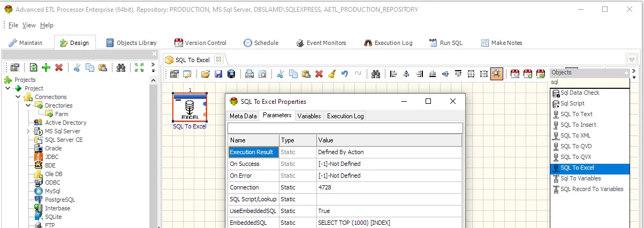Click the scissors cut icon in left panel toolbar

77,67
